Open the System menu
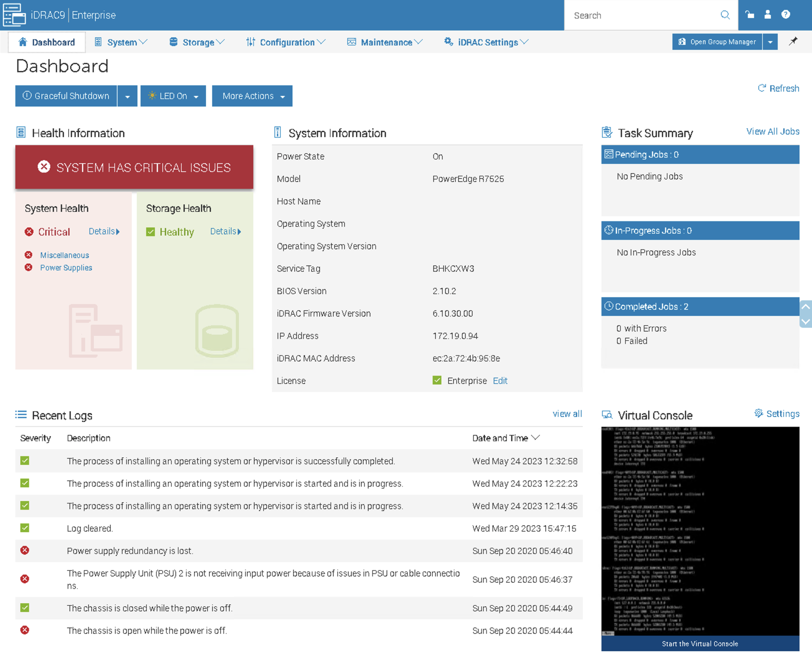 pyautogui.click(x=121, y=42)
